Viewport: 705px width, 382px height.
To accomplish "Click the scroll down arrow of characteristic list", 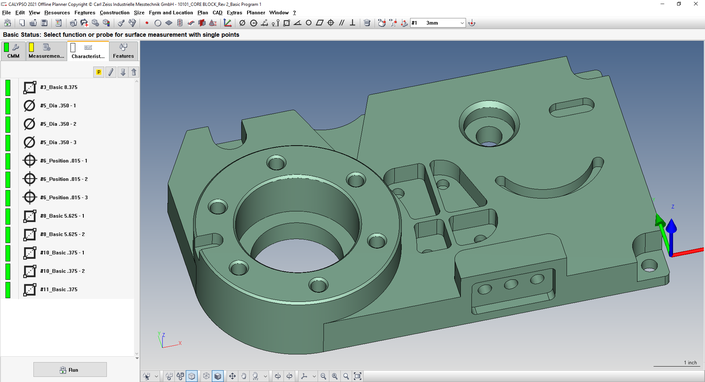I will pos(137,355).
